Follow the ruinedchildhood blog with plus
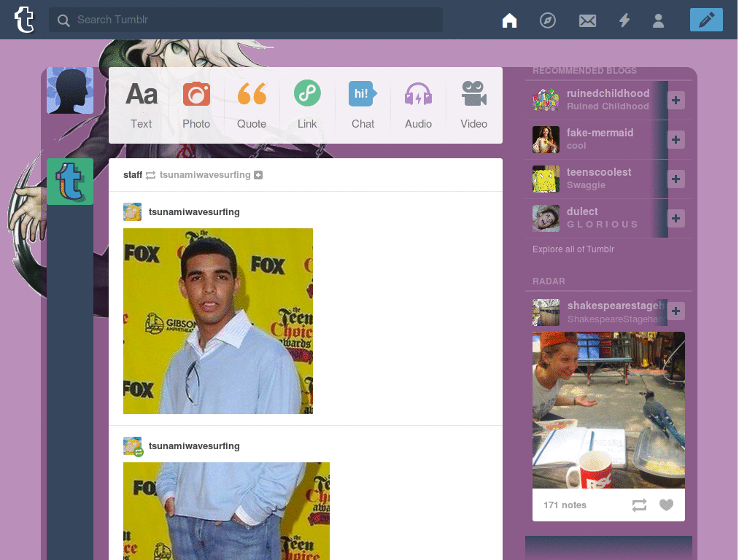 (676, 100)
